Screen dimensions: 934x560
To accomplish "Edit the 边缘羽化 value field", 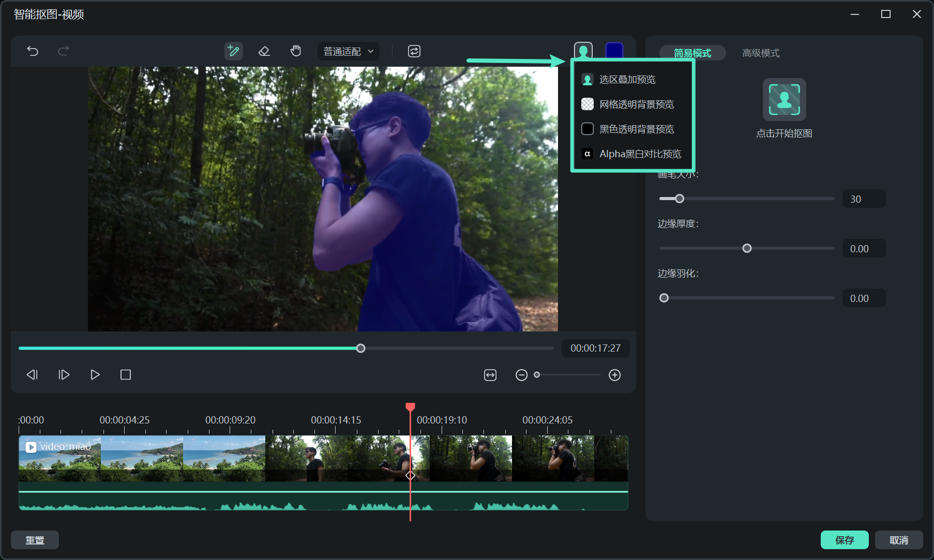I will [864, 298].
